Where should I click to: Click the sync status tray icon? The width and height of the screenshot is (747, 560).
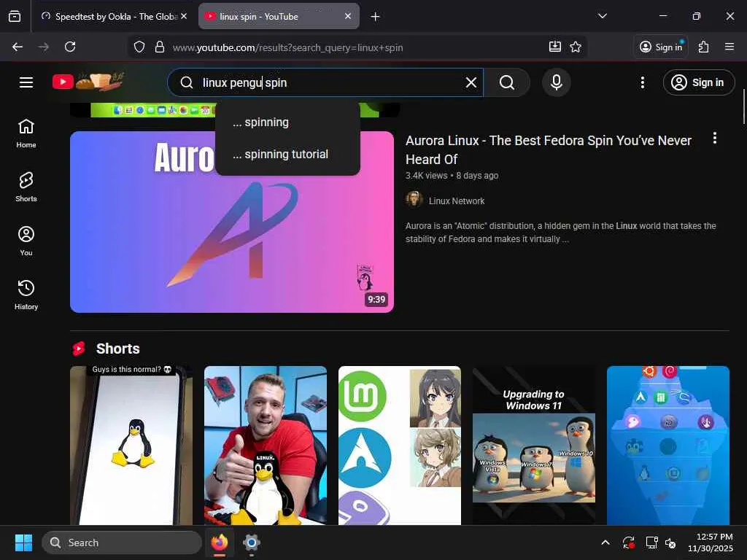click(628, 542)
